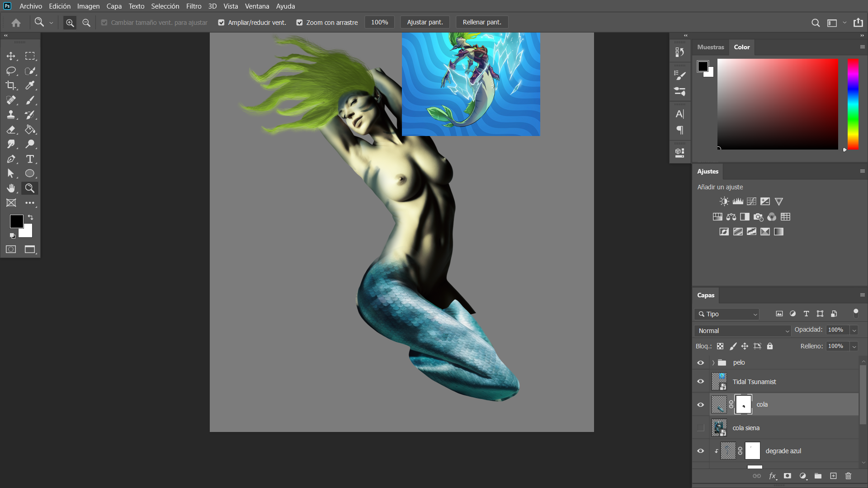Select the Hand tool
This screenshot has width=868, height=488.
[11, 188]
